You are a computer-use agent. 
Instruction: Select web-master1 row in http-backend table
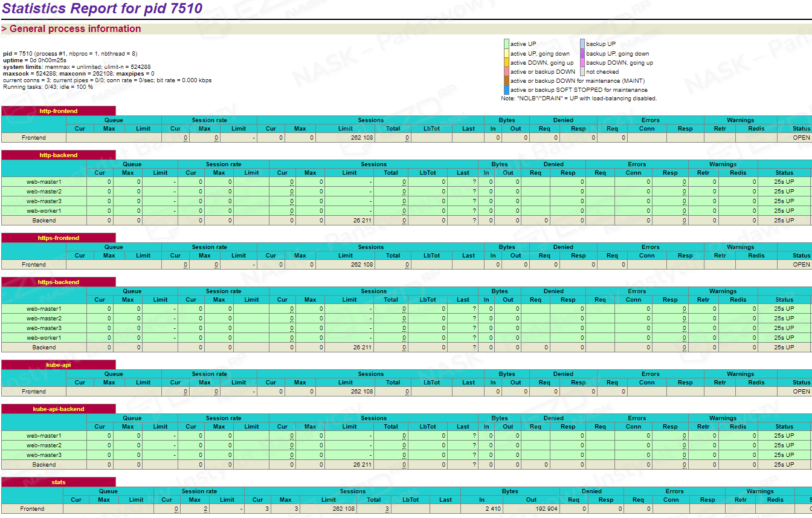click(x=44, y=182)
